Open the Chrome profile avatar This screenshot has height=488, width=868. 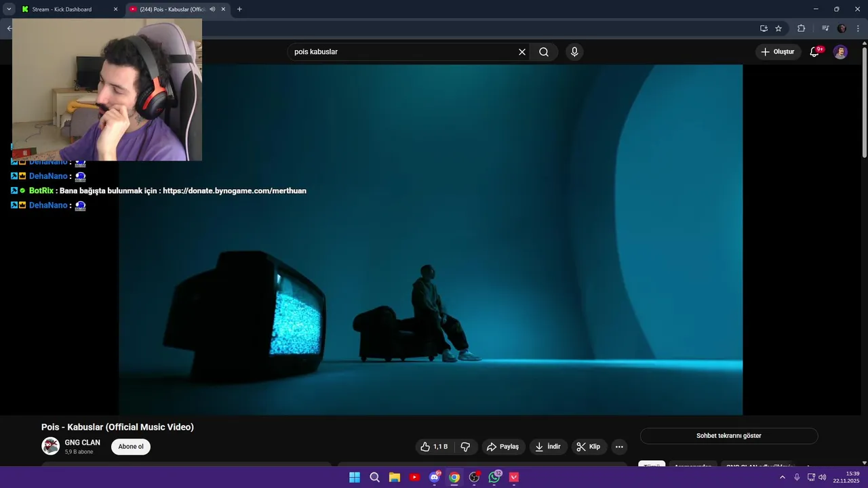842,28
